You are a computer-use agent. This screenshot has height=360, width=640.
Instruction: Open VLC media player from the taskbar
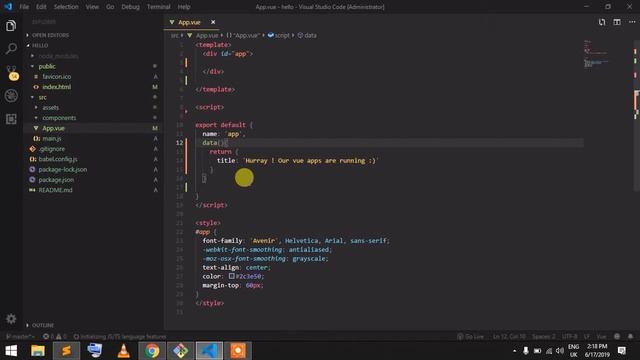click(x=123, y=351)
